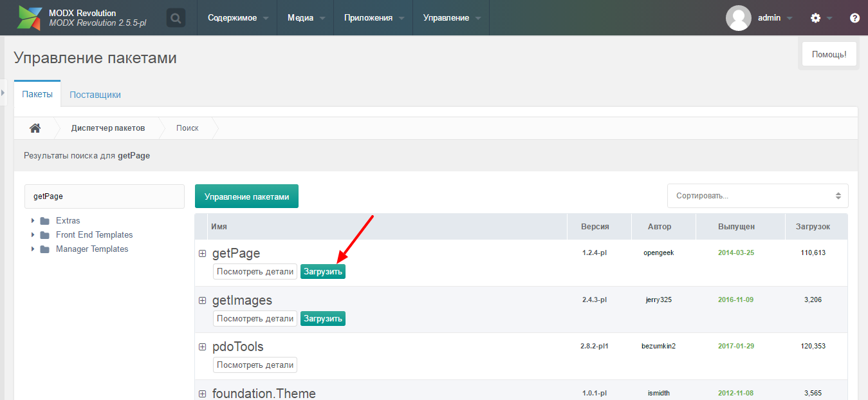
Task: Expand the Manager Templates tree node
Action: pos(33,249)
